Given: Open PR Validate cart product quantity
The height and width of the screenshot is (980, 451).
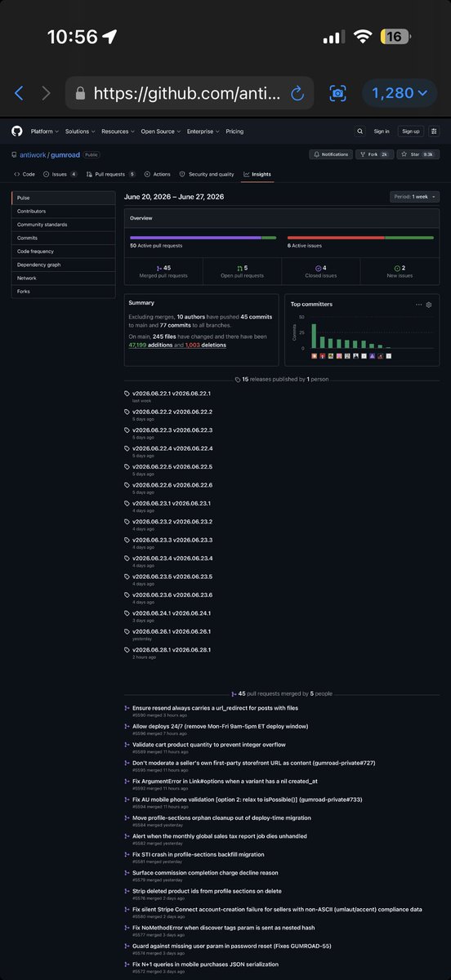Looking at the screenshot, I should point(209,745).
